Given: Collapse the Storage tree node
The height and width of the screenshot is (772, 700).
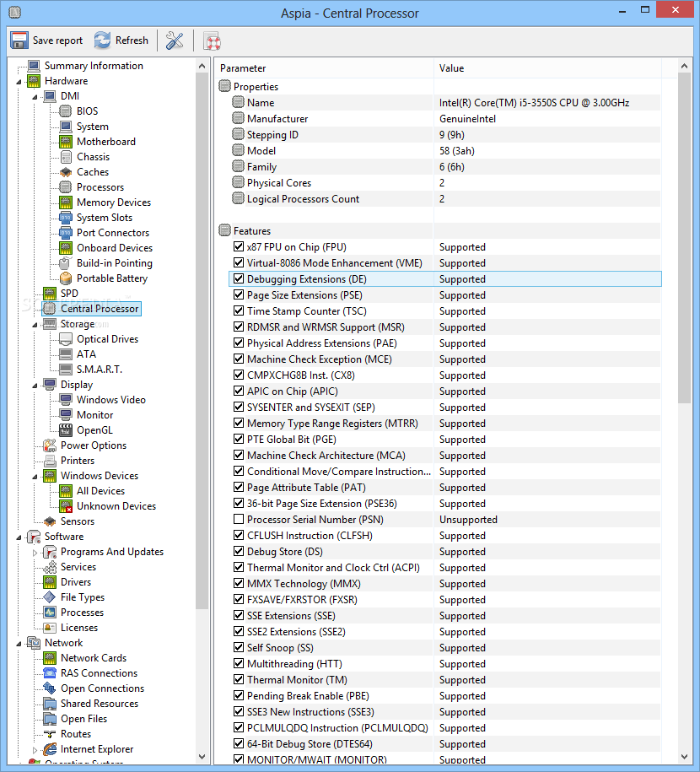Looking at the screenshot, I should tap(35, 325).
